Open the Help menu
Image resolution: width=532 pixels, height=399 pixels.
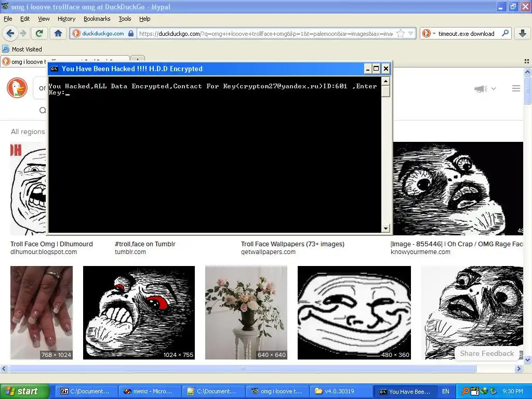click(144, 19)
